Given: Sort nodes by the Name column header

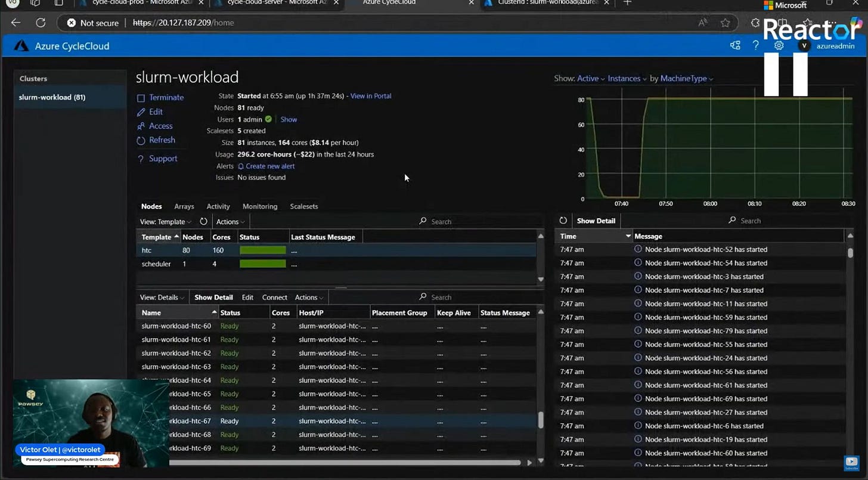Looking at the screenshot, I should coord(176,312).
